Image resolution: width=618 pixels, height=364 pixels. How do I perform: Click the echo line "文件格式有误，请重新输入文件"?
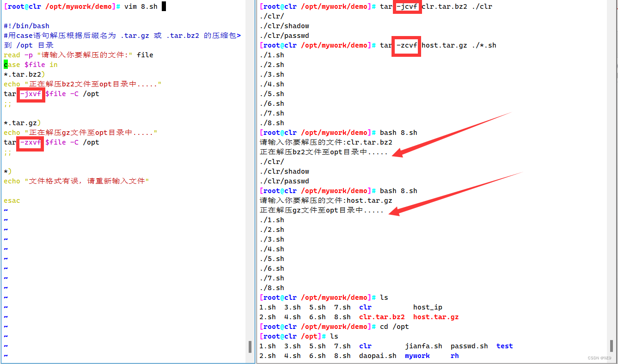coord(76,181)
